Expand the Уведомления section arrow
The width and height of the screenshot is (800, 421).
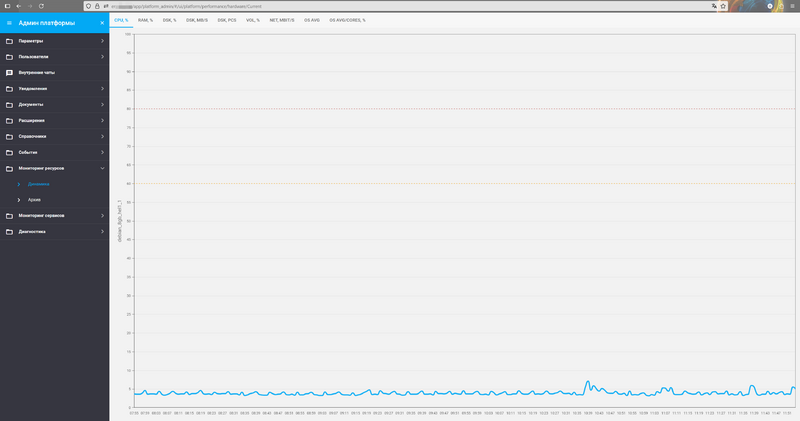(x=102, y=89)
